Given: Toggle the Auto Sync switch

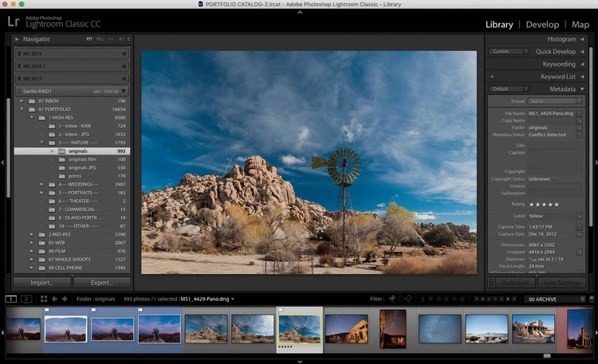Looking at the screenshot, I should pyautogui.click(x=491, y=282).
